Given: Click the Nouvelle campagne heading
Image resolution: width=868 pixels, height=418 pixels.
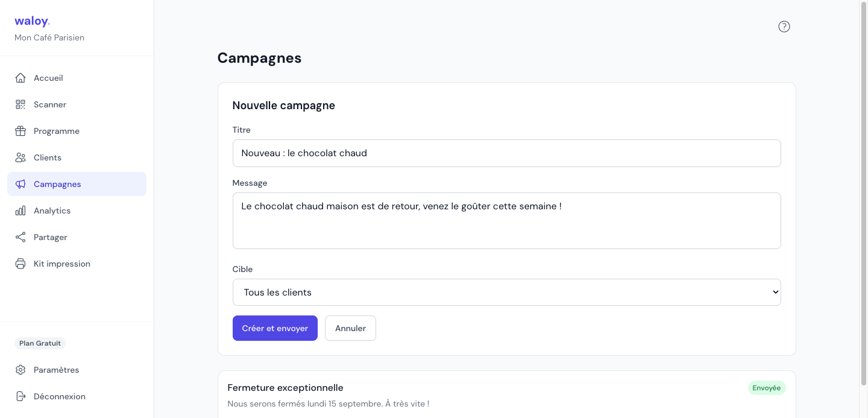Looking at the screenshot, I should [283, 106].
